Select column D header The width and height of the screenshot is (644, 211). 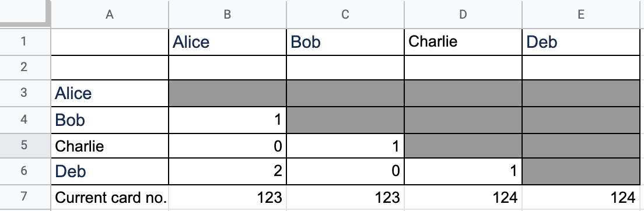click(x=463, y=15)
